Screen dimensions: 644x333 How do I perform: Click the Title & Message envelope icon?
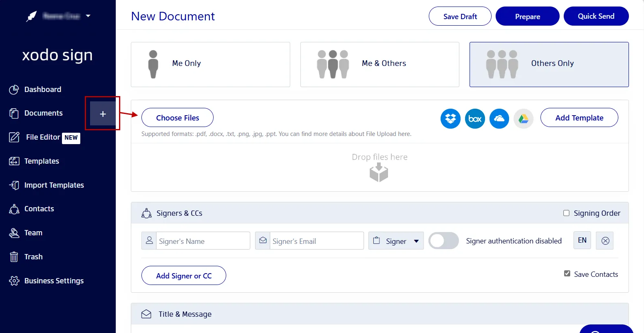pyautogui.click(x=146, y=314)
